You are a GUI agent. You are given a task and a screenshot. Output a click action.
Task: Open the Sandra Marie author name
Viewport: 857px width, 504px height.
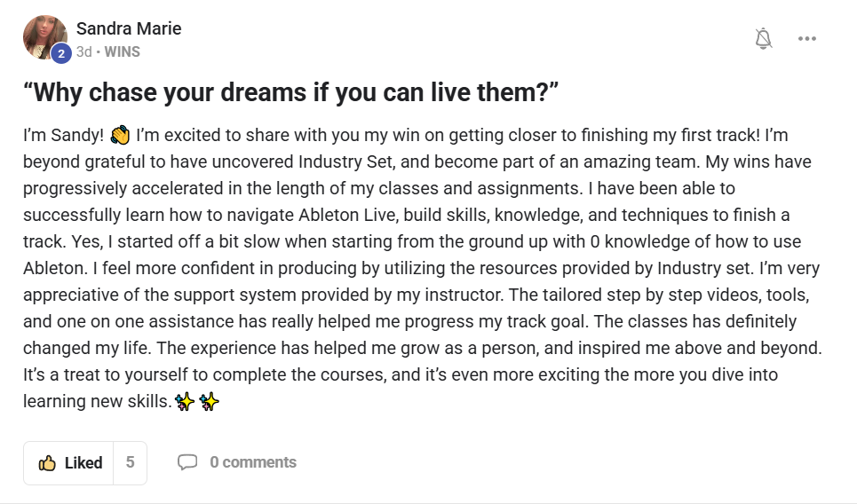coord(129,28)
